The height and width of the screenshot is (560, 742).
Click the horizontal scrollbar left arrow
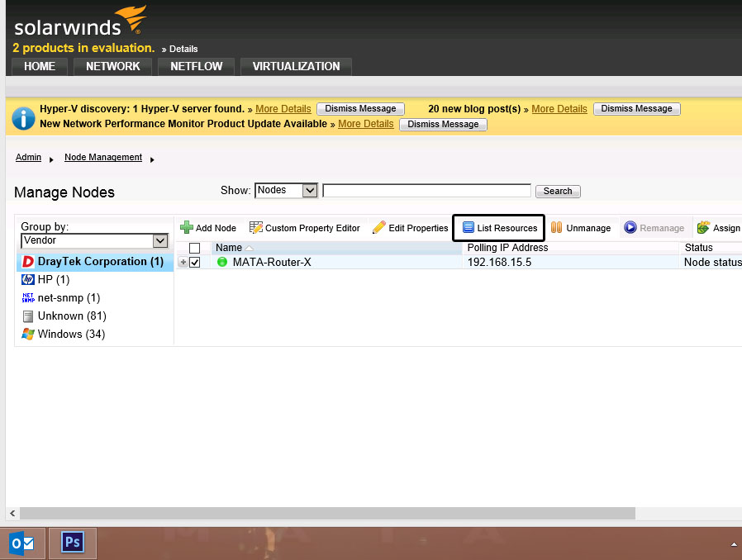[12, 513]
